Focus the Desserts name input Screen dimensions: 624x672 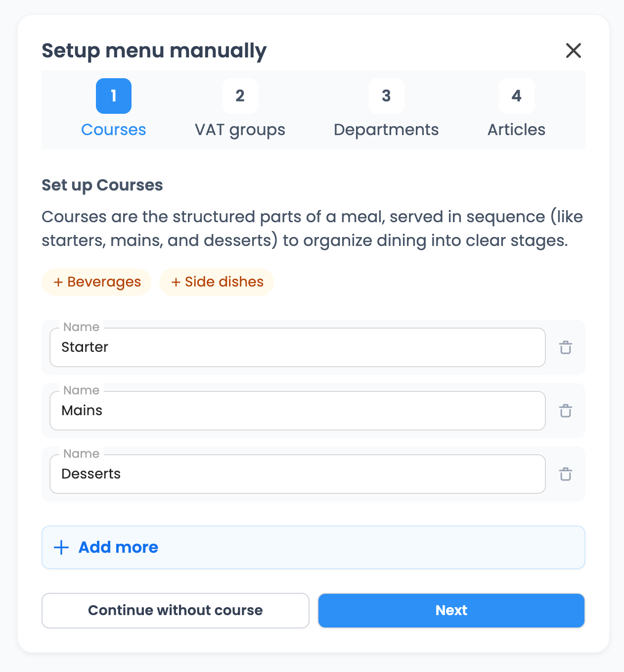tap(297, 474)
